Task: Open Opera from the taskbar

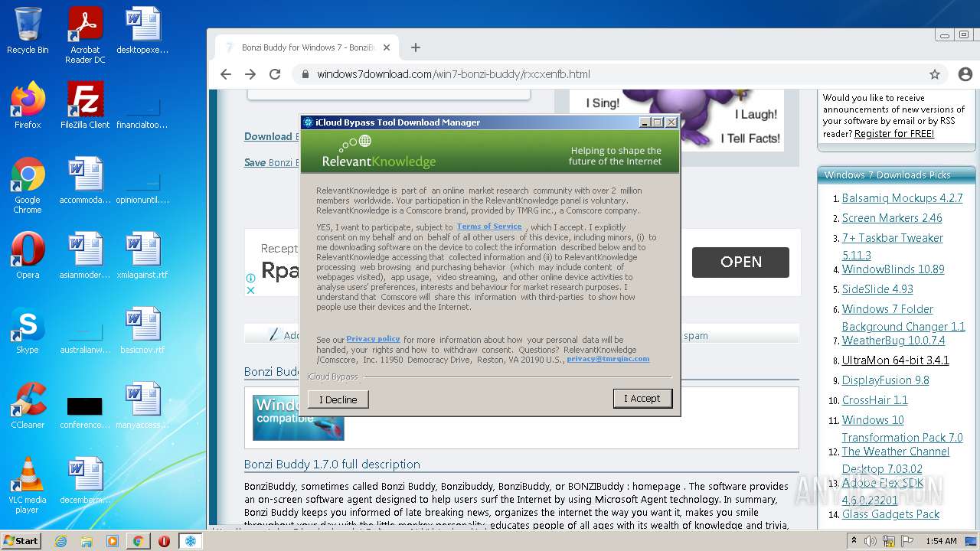Action: (164, 541)
